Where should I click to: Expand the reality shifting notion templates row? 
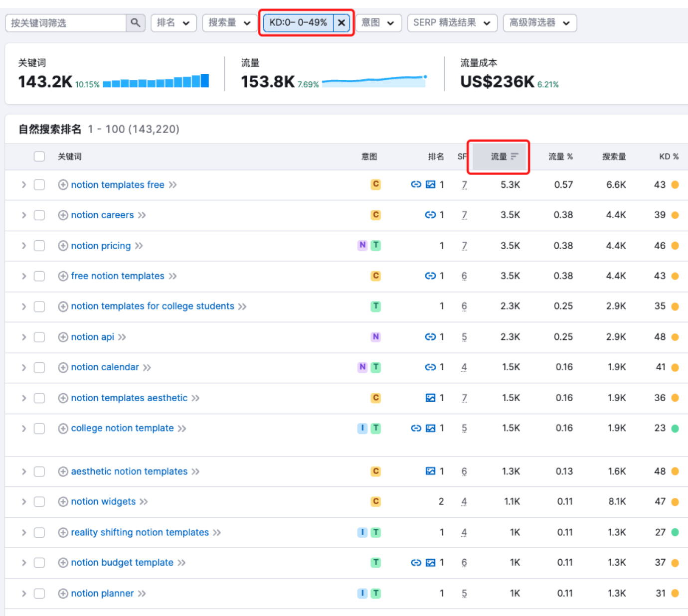pyautogui.click(x=23, y=533)
